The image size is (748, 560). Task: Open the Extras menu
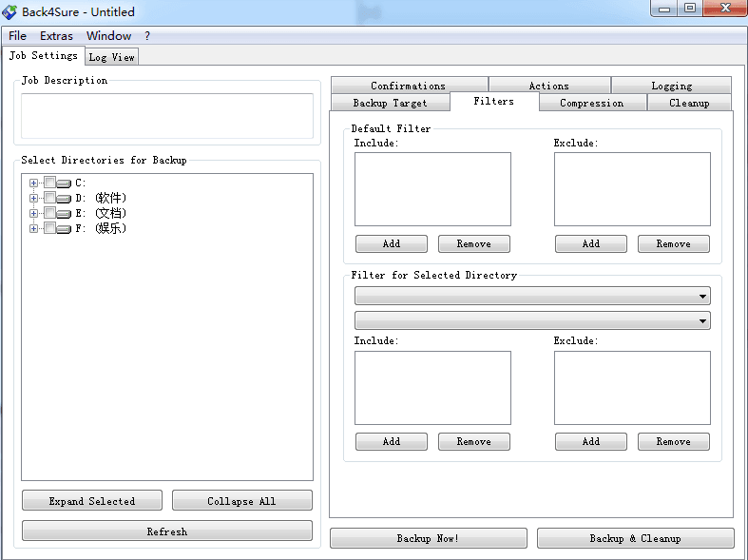click(x=56, y=36)
